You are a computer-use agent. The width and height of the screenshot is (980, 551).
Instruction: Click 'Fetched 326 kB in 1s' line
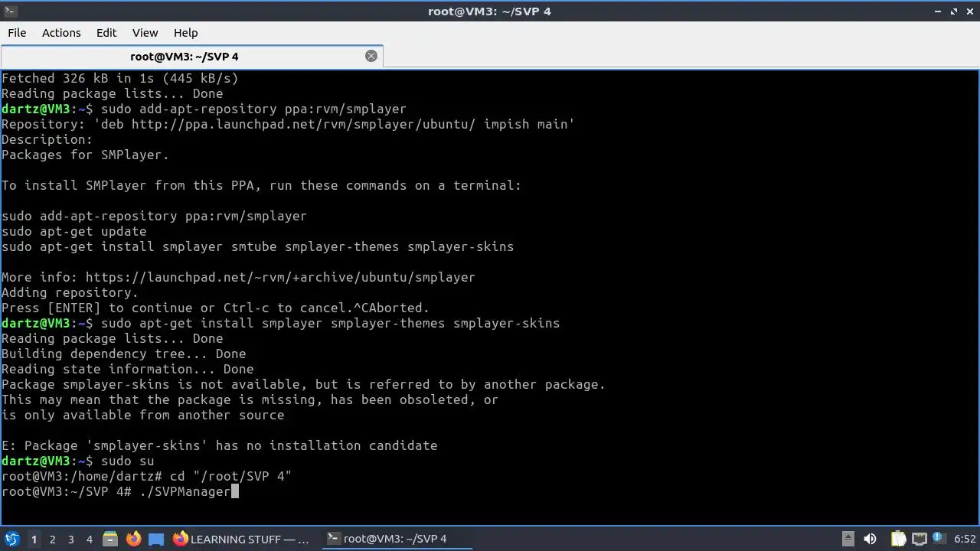click(120, 79)
